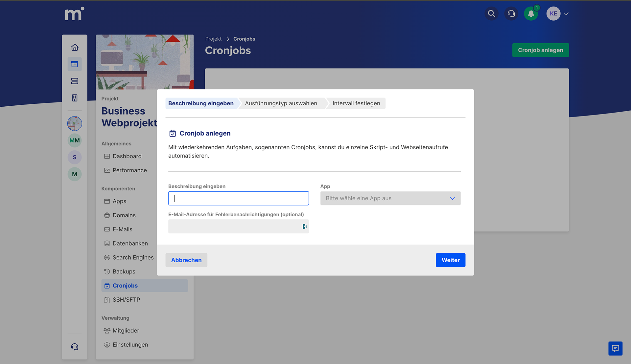Focus the 'Beschreibung eingeben' text field
This screenshot has height=364, width=631.
point(238,198)
